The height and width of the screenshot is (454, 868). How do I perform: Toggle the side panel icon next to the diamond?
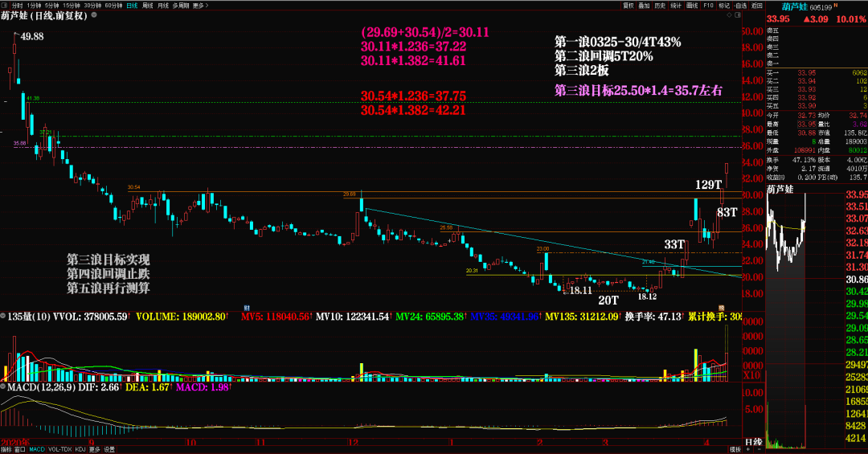tap(737, 15)
